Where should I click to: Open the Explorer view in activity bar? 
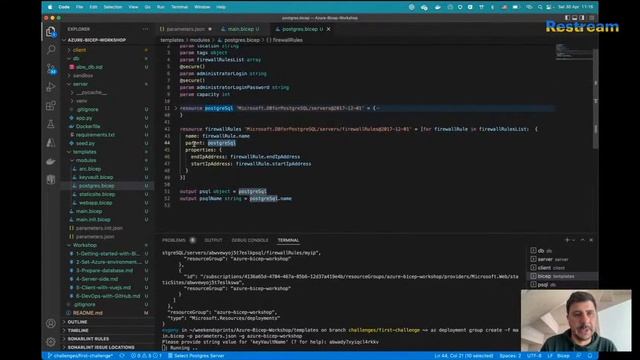coord(51,31)
